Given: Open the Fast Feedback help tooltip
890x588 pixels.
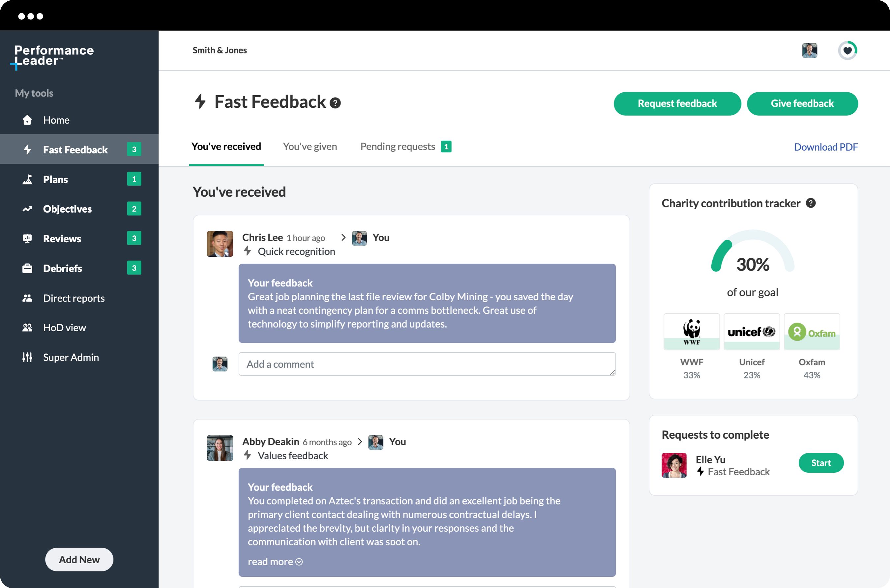Looking at the screenshot, I should coord(335,103).
